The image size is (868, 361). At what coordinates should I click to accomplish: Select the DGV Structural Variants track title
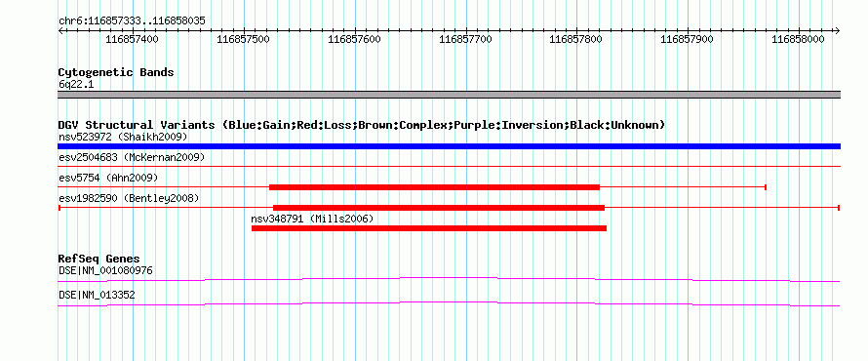362,125
